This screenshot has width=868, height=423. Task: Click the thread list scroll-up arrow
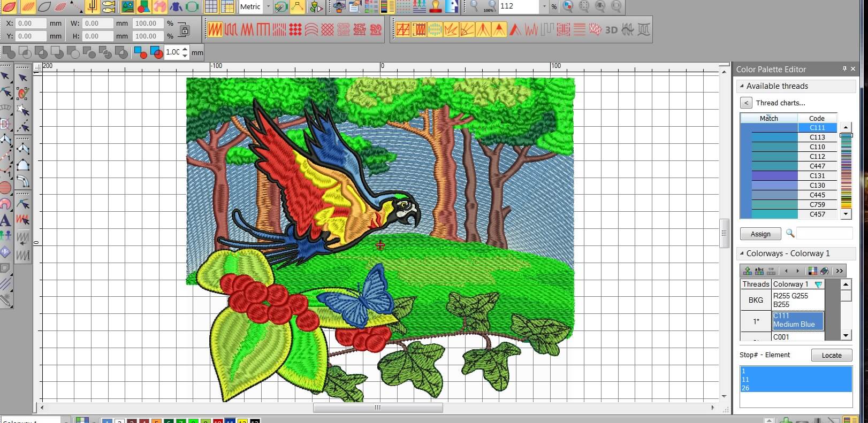[x=846, y=127]
